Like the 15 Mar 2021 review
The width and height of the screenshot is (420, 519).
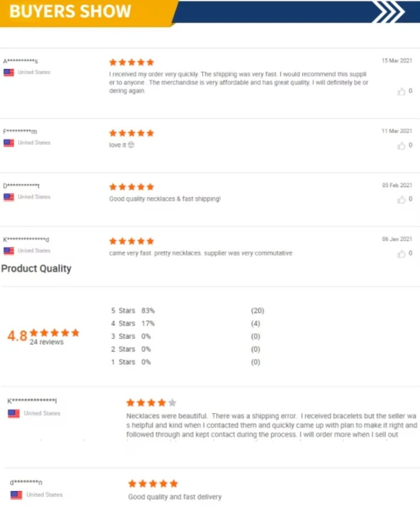click(x=401, y=91)
